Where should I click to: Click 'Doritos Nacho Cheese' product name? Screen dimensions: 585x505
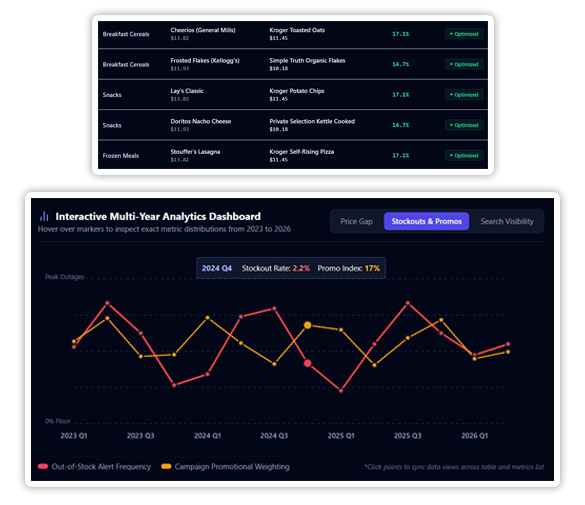pyautogui.click(x=201, y=121)
